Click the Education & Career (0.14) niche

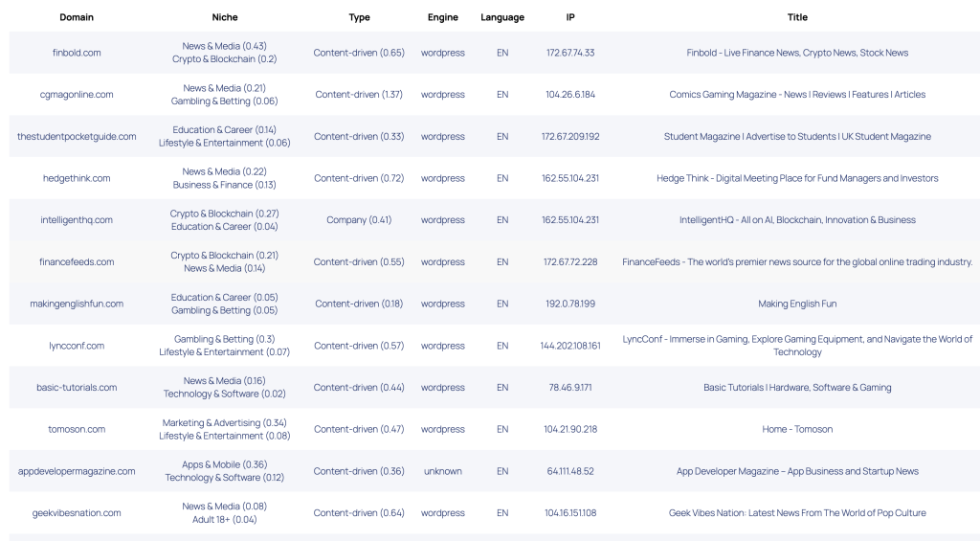[224, 130]
